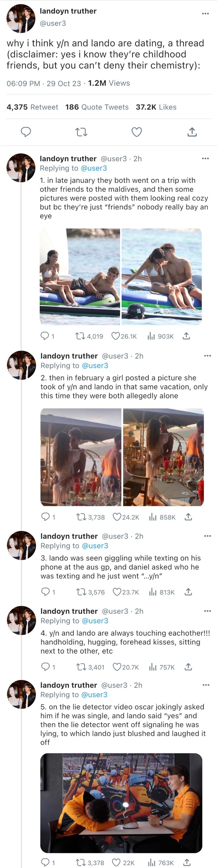Open more options on the main tweet

[205, 13]
